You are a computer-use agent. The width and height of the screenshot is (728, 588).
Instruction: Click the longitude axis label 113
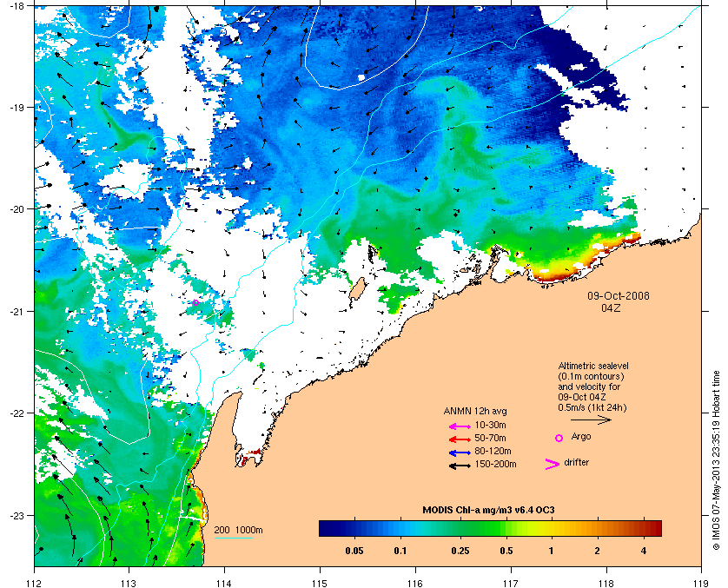129,584
